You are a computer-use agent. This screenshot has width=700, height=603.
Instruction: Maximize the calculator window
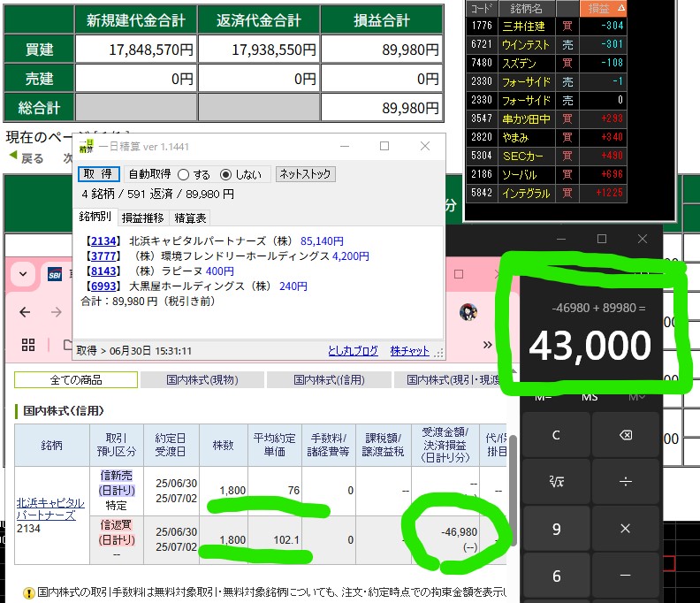click(602, 239)
